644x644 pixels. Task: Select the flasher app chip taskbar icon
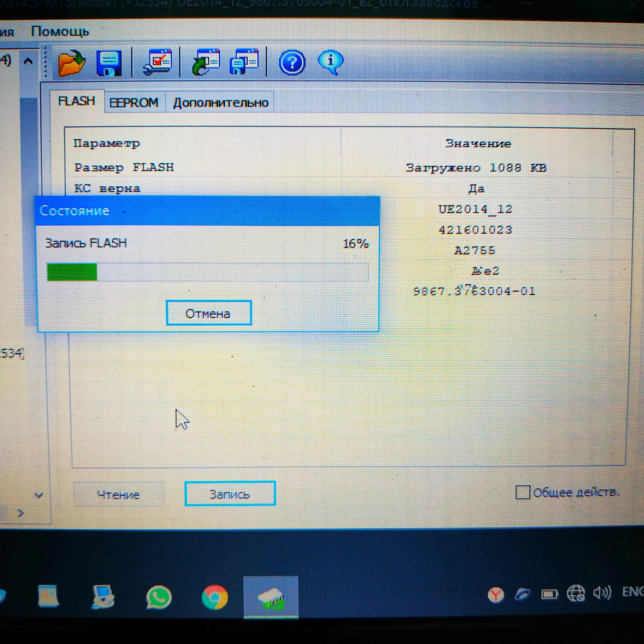tap(271, 597)
